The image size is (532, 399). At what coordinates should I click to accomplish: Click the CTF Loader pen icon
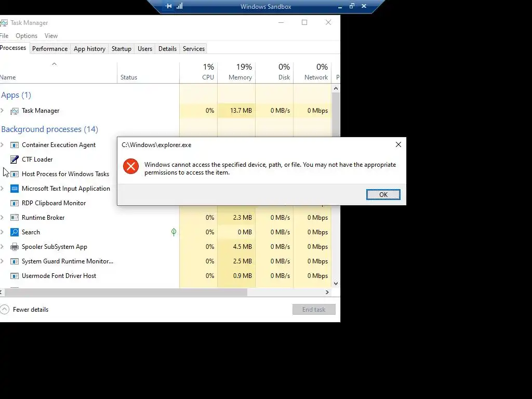point(14,159)
